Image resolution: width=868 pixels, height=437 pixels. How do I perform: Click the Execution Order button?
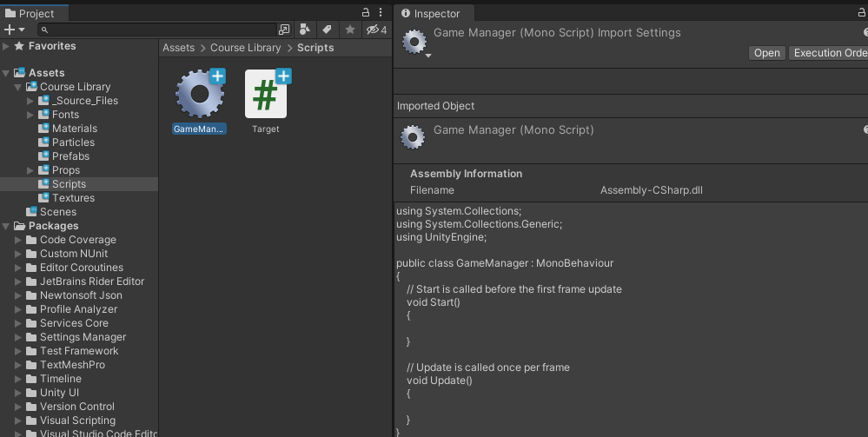click(828, 53)
